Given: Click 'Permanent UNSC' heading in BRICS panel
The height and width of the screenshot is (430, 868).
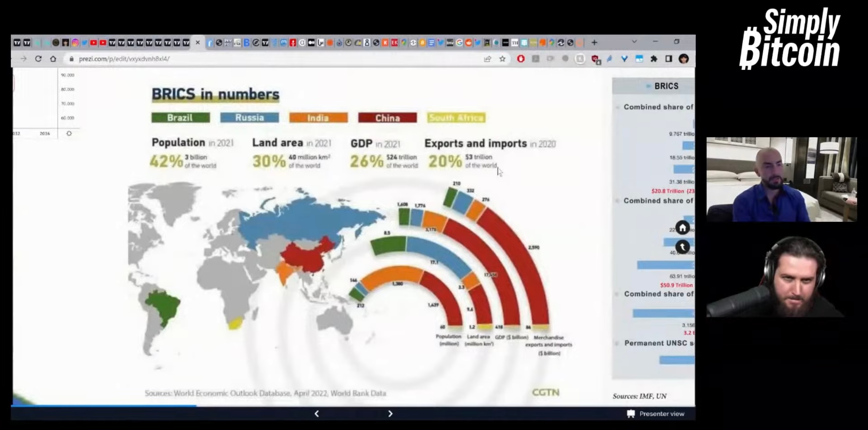Looking at the screenshot, I should [659, 343].
